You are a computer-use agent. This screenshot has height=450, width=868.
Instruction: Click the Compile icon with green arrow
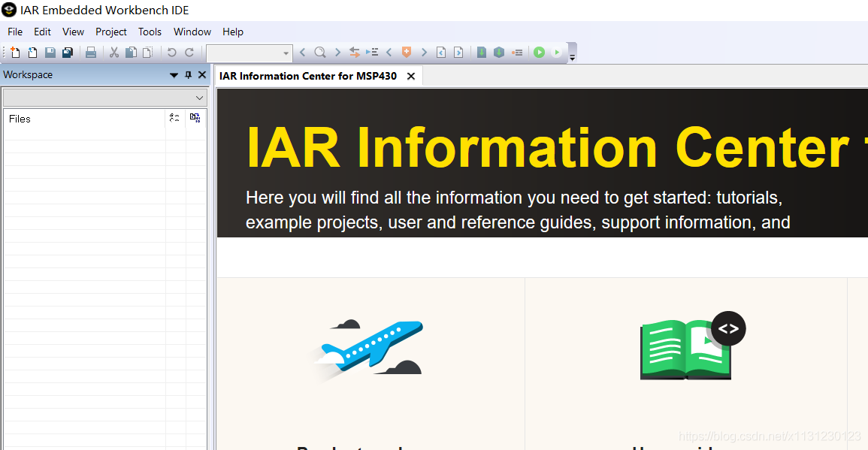(482, 53)
